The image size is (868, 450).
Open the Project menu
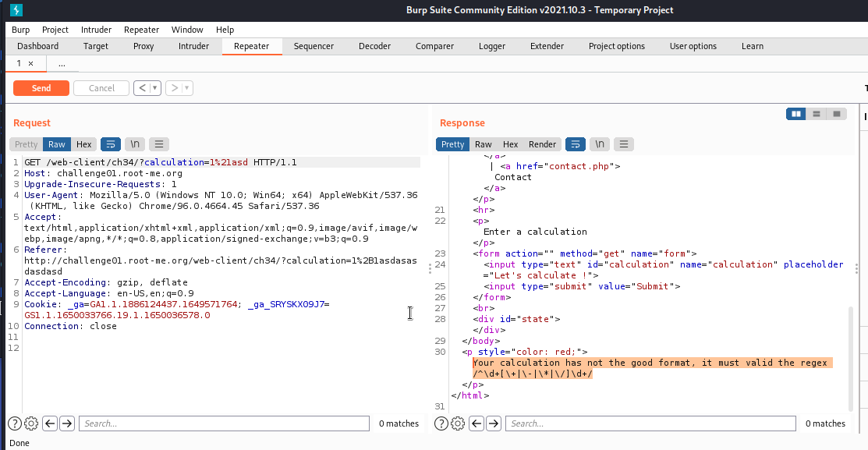pos(55,30)
